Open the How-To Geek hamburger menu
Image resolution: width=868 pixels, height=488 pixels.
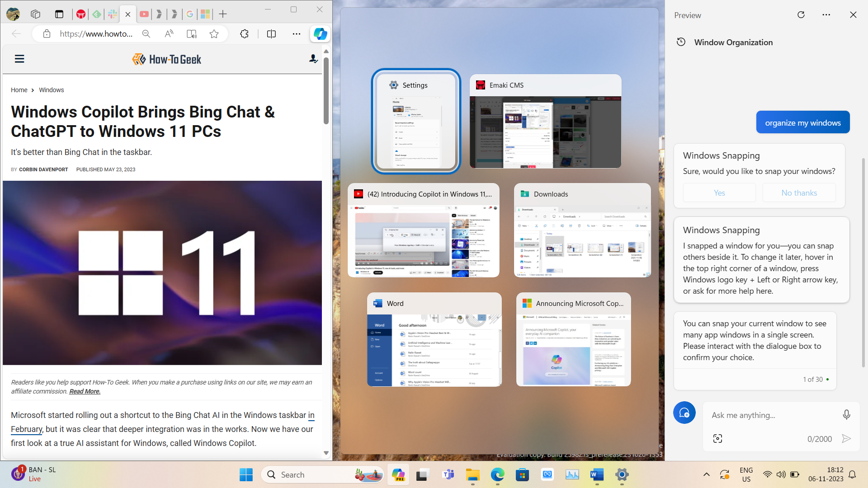(19, 59)
